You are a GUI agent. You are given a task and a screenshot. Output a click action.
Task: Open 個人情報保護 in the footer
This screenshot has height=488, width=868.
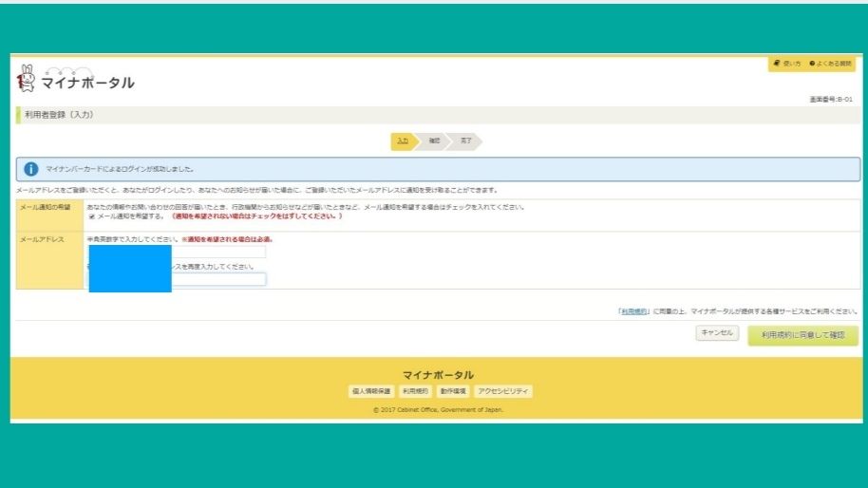(370, 391)
